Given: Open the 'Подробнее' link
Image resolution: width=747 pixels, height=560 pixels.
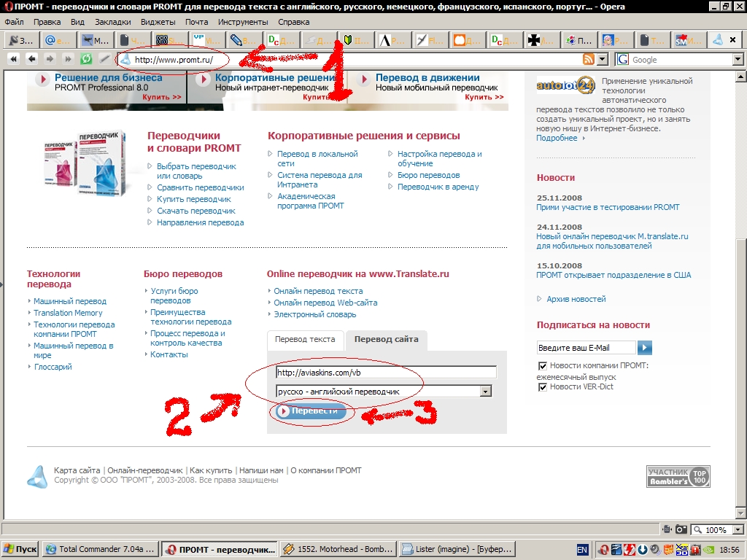Looking at the screenshot, I should tap(557, 138).
